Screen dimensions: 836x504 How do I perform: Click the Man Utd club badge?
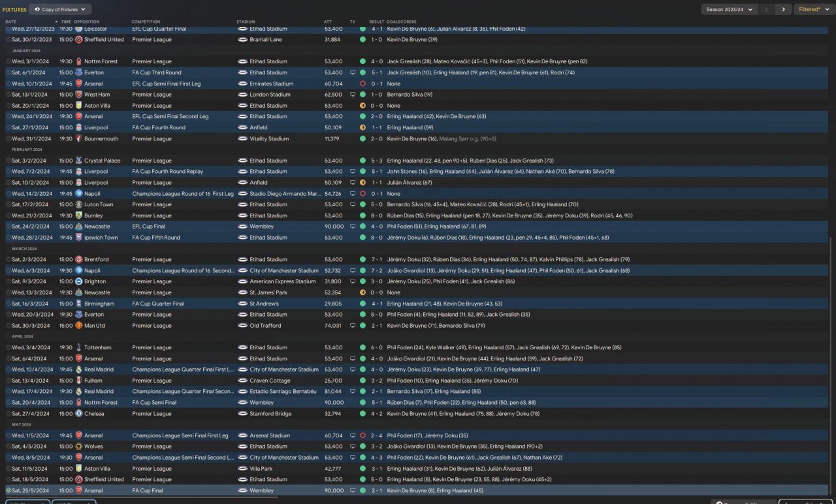point(78,325)
